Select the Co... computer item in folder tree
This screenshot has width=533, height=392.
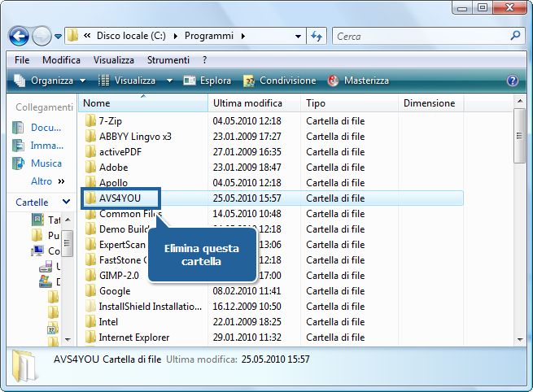click(x=46, y=251)
